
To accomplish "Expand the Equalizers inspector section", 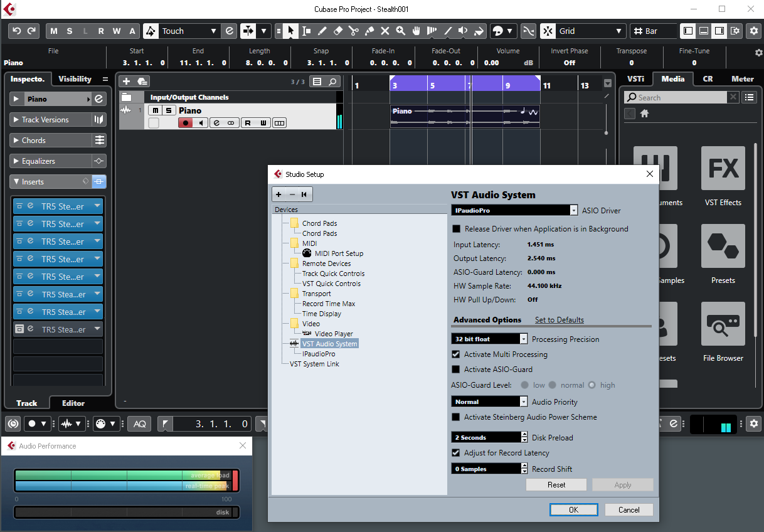I will 16,161.
